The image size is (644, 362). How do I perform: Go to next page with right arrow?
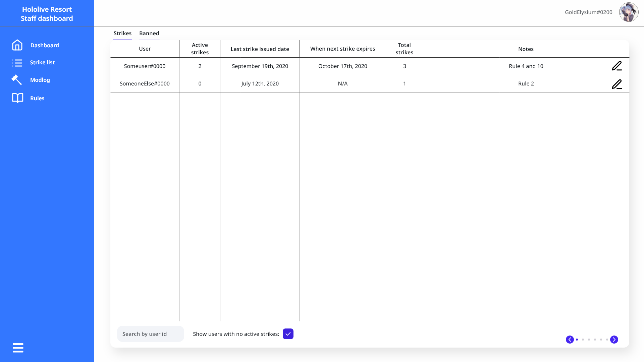tap(614, 340)
